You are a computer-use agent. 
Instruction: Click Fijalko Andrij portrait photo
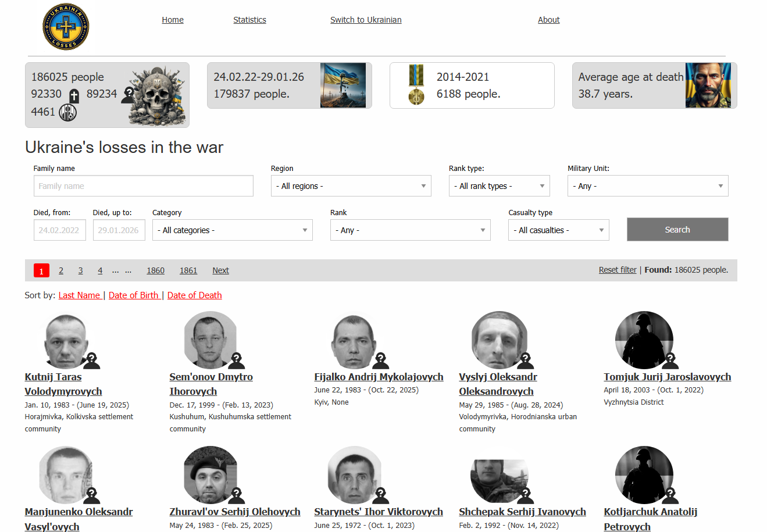[x=354, y=340]
